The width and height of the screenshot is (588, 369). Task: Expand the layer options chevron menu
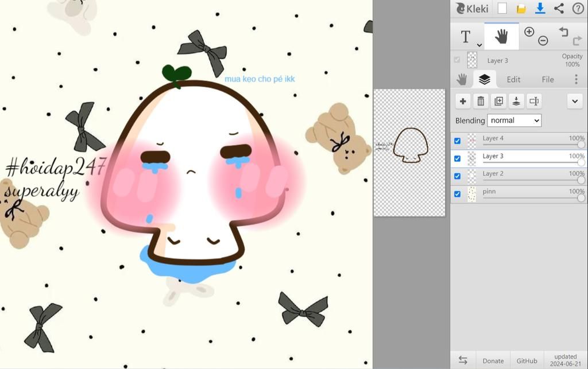coord(575,102)
